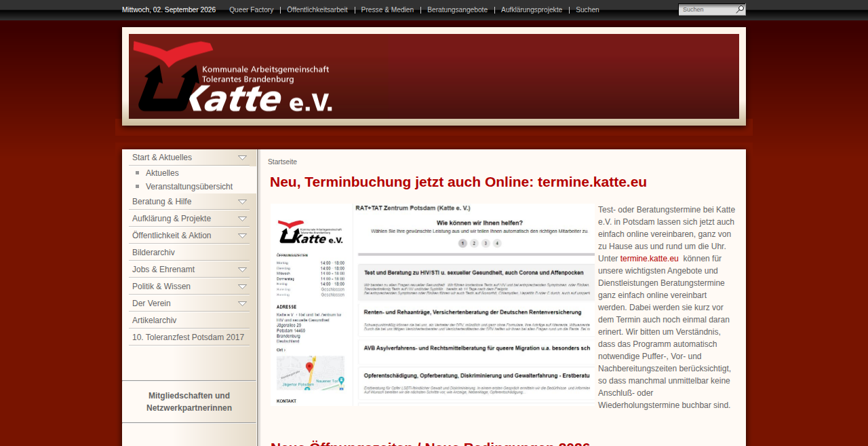The image size is (868, 446).
Task: Collapse the Start & Aktuelles arrow
Action: tap(243, 157)
